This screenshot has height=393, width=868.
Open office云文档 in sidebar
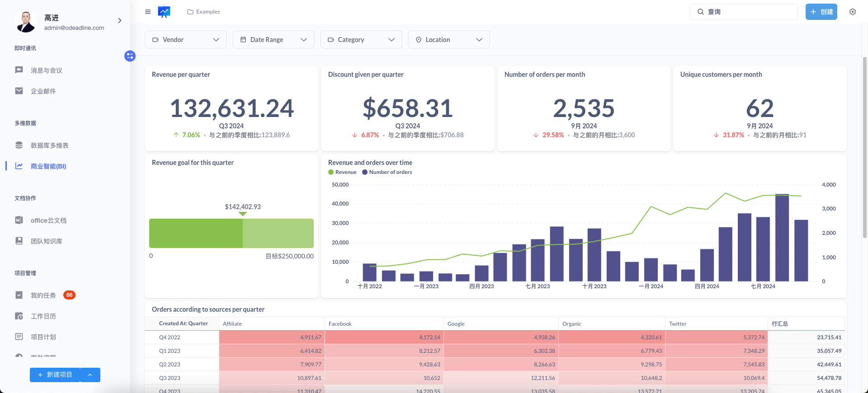48,220
